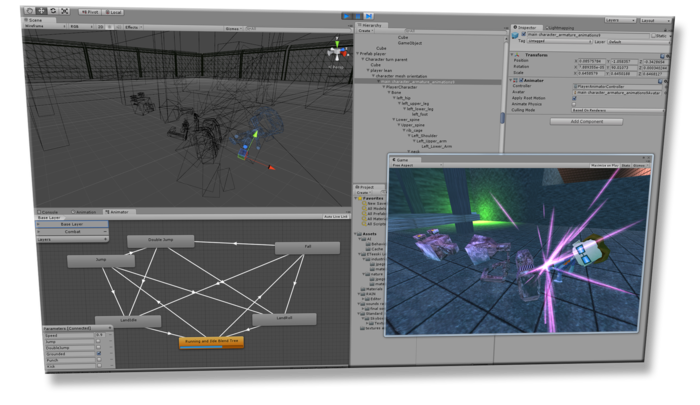The image size is (700, 405).
Task: Click the Transform help book icon
Action: [x=662, y=56]
